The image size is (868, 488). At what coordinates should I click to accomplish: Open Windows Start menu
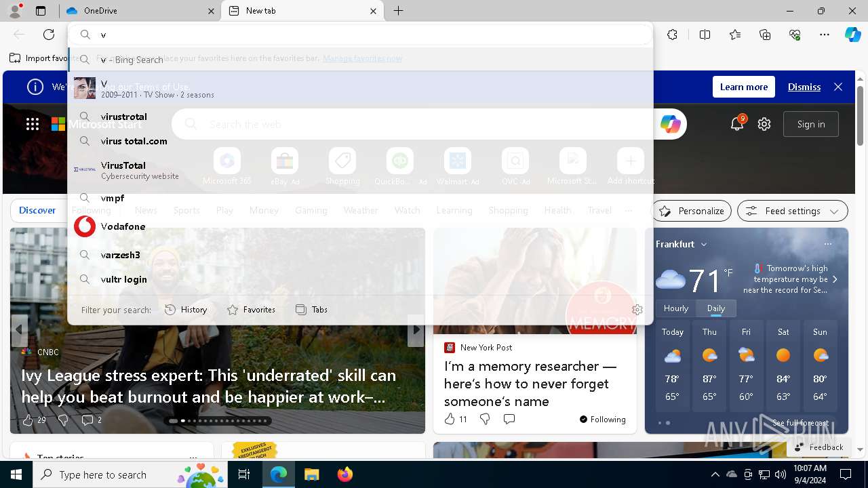click(16, 474)
